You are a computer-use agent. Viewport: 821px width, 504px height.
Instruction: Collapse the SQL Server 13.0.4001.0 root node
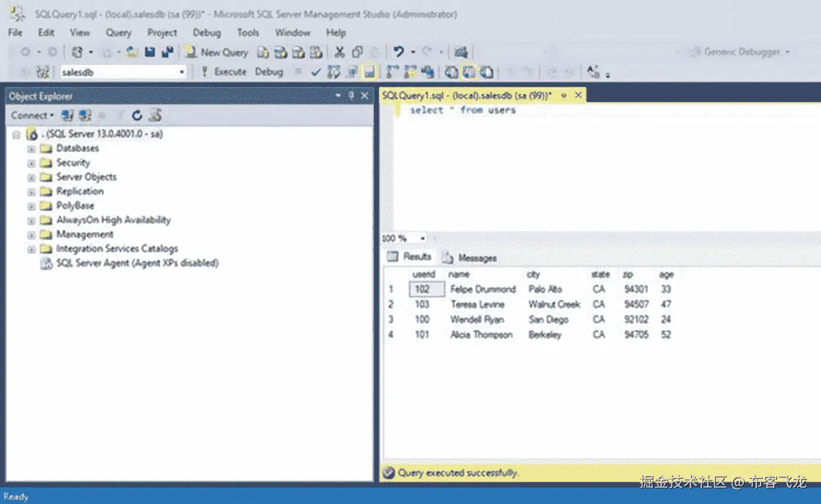click(x=16, y=135)
